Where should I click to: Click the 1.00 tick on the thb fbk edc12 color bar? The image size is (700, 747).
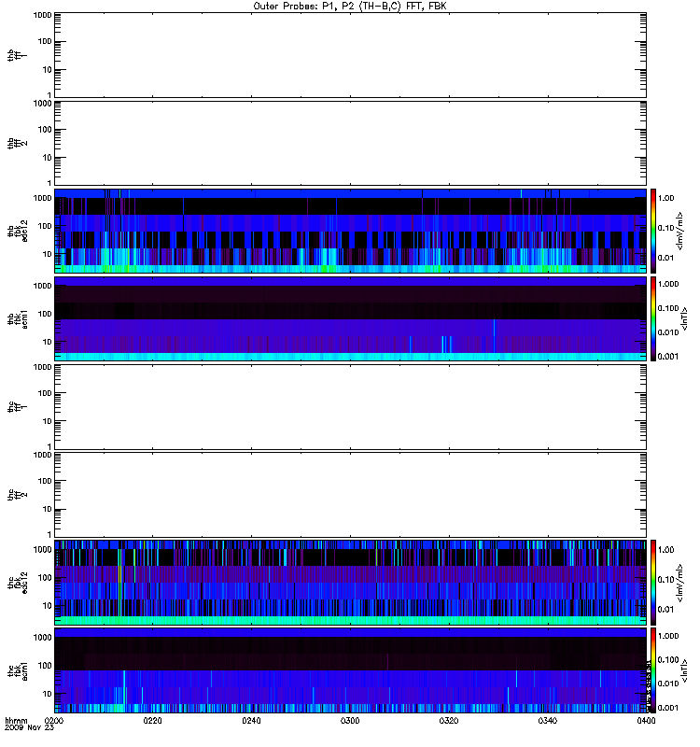click(x=665, y=198)
